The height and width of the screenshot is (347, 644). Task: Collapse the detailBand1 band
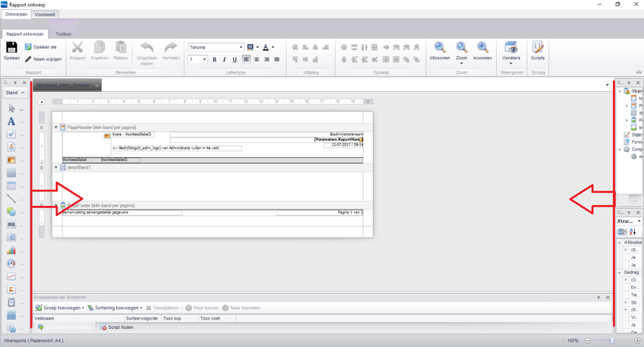click(x=56, y=168)
